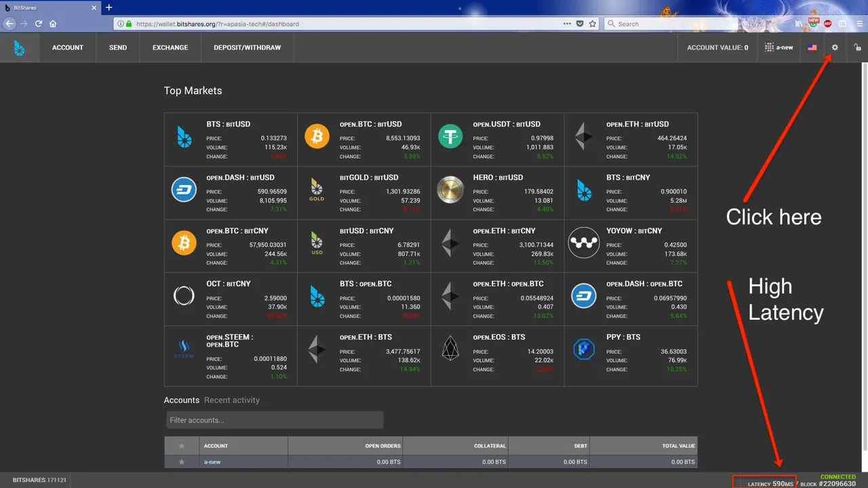Click the BITSHARES.171121 version label
868x488 pixels.
click(x=39, y=480)
